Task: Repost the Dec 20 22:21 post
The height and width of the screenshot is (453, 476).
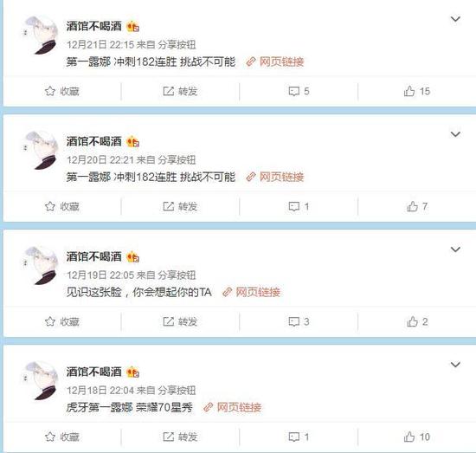Action: 180,207
